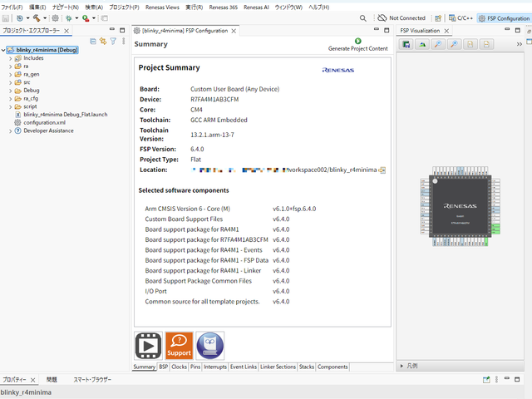The width and height of the screenshot is (532, 399).
Task: Collapse blinky_r4minima [Debug] project node
Action: (x=3, y=50)
